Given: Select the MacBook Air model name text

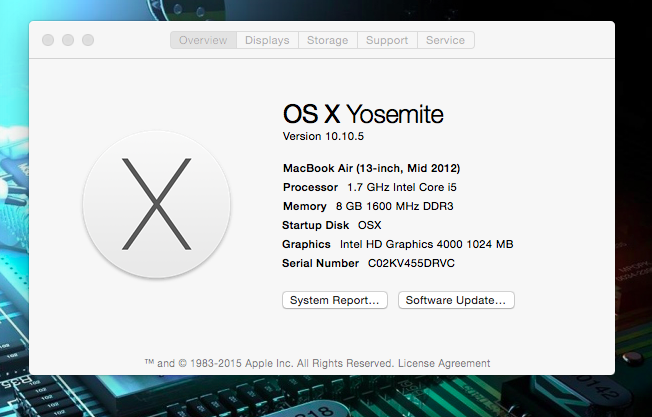Looking at the screenshot, I should (371, 168).
